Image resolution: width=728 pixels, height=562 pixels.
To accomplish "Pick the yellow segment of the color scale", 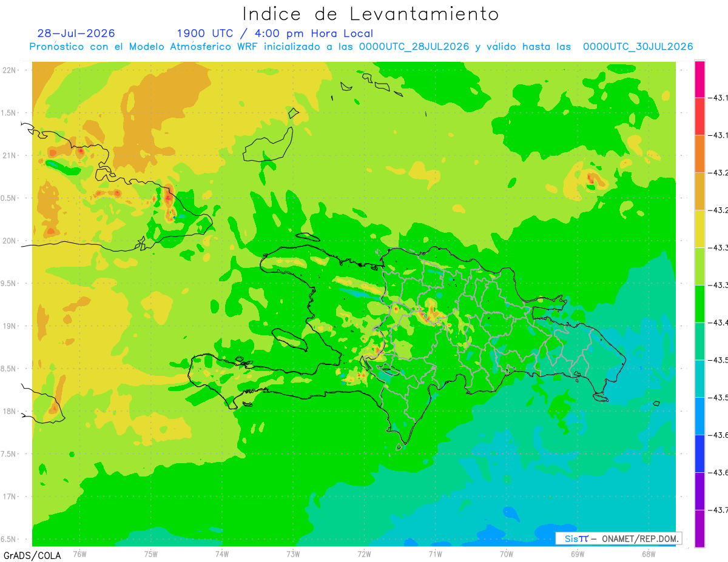I will (699, 229).
